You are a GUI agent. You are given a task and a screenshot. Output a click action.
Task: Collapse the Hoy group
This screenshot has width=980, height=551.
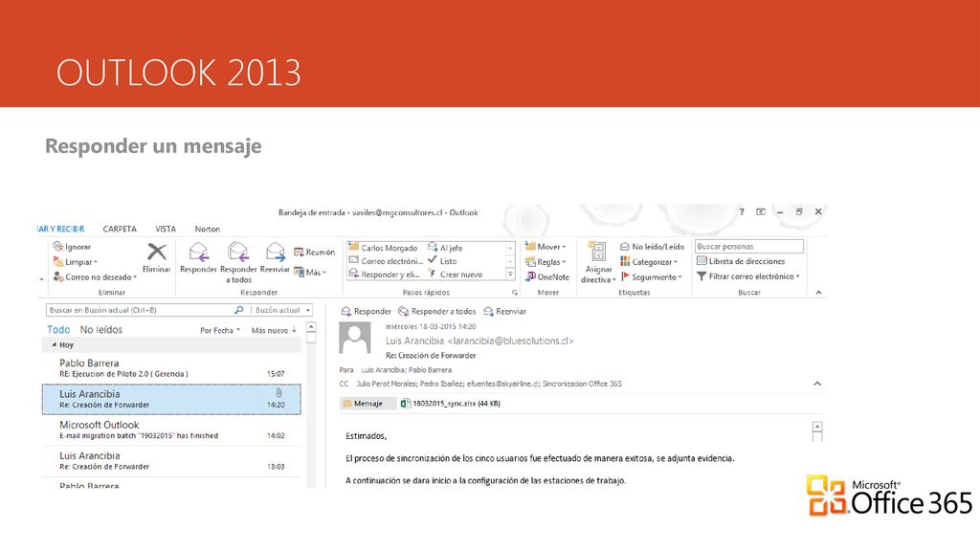55,344
